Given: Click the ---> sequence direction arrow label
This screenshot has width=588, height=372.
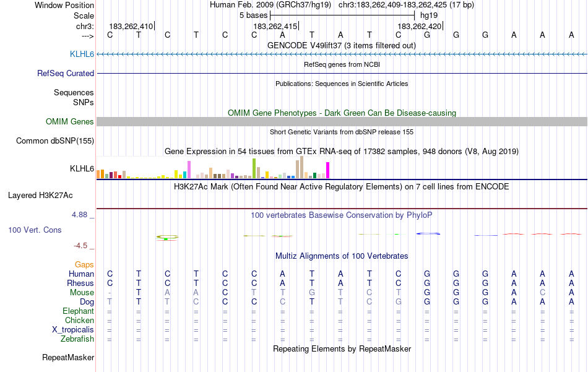Looking at the screenshot, I should pos(88,36).
